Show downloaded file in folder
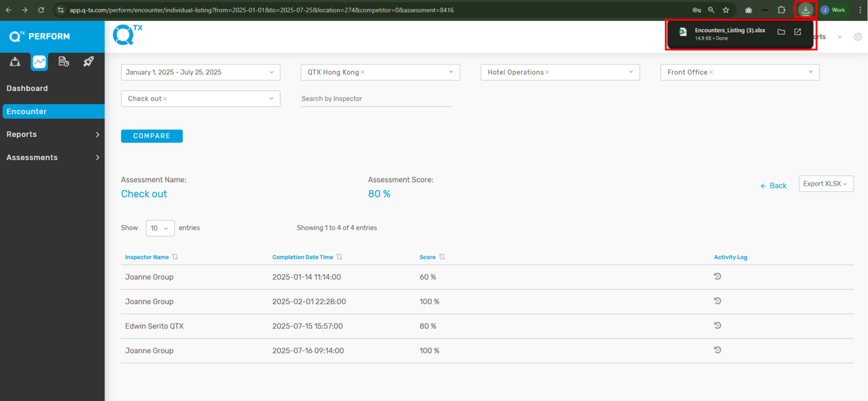Viewport: 868px width, 401px height. pos(781,32)
